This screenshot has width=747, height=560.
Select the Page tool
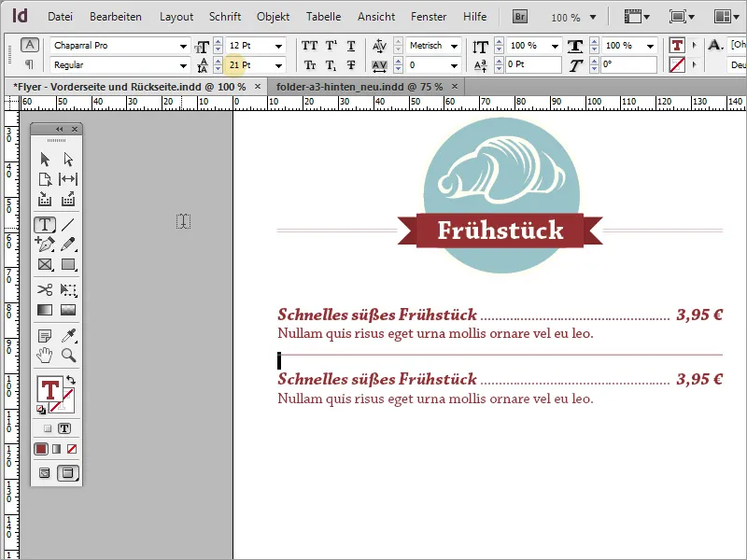[45, 179]
